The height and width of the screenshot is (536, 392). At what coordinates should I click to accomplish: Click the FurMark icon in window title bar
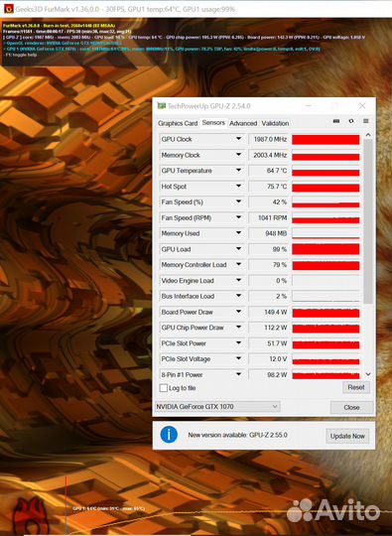point(9,9)
